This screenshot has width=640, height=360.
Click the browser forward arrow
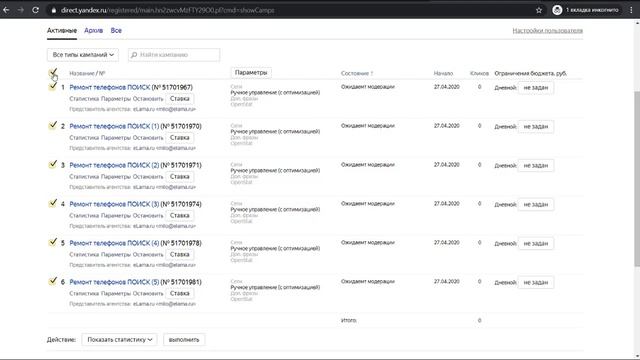coord(21,10)
